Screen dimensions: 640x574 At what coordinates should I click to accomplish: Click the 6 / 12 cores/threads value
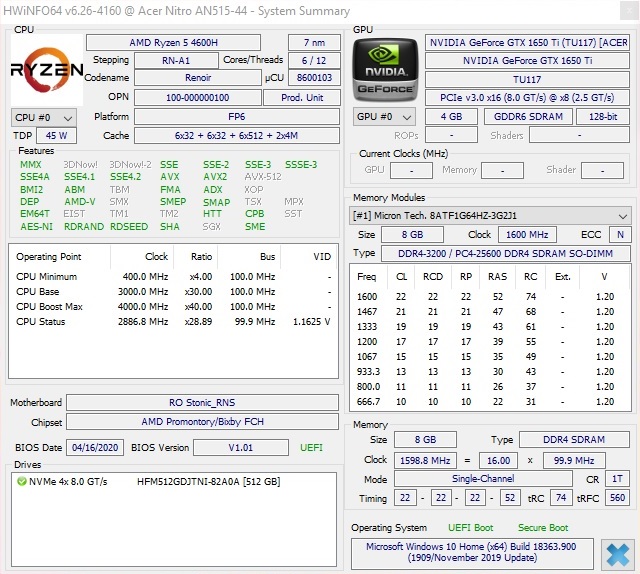pyautogui.click(x=314, y=60)
